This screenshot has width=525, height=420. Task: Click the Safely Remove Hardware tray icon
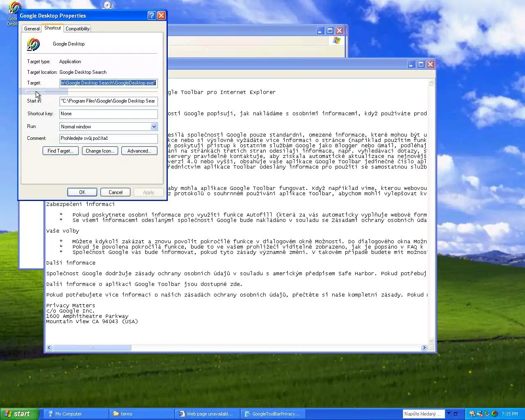pyautogui.click(x=487, y=414)
